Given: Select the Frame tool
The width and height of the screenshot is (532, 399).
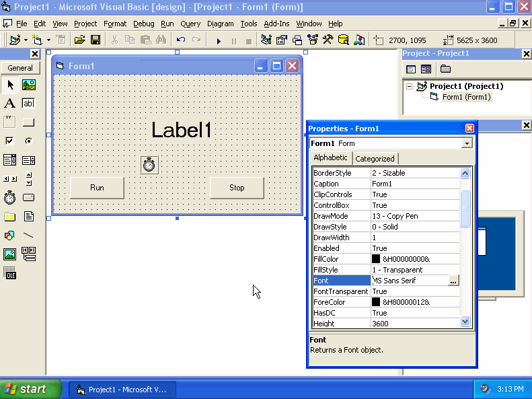Looking at the screenshot, I should point(10,122).
